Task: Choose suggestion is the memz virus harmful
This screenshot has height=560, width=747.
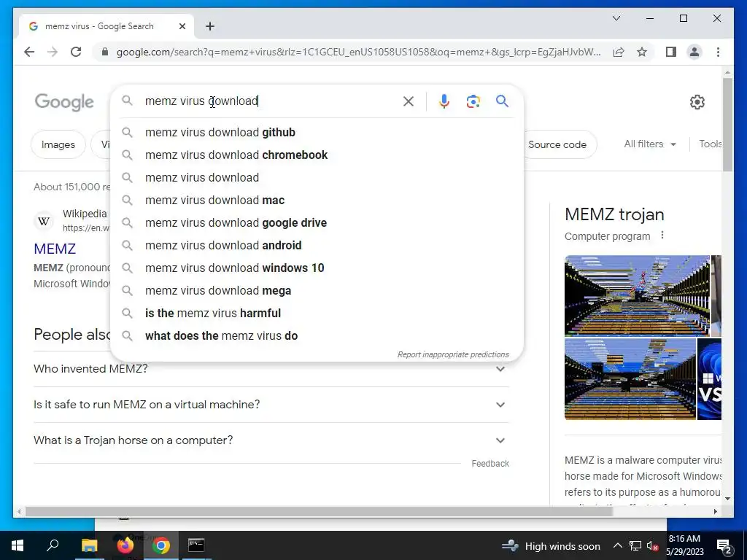Action: (x=317, y=314)
